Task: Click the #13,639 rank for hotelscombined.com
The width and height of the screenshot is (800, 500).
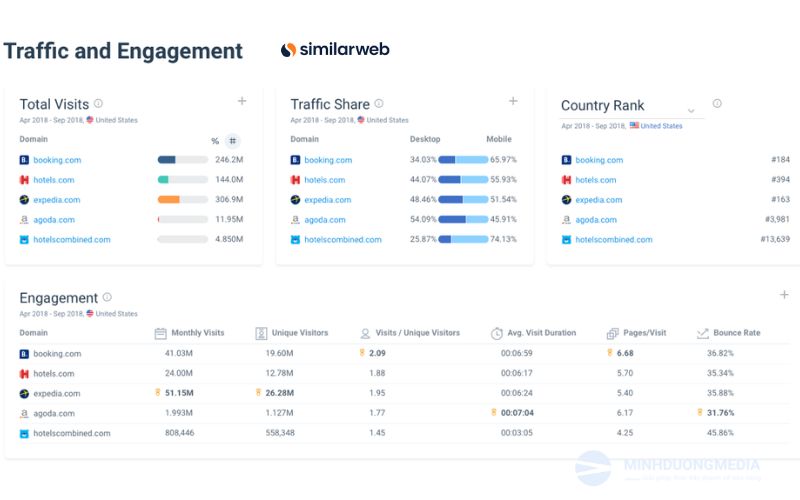Action: [775, 239]
